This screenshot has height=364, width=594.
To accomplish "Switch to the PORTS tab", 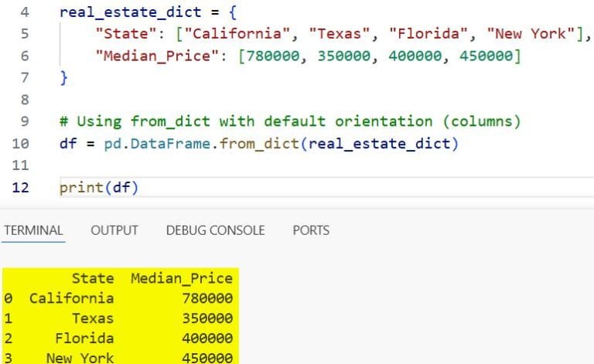I will [x=311, y=230].
